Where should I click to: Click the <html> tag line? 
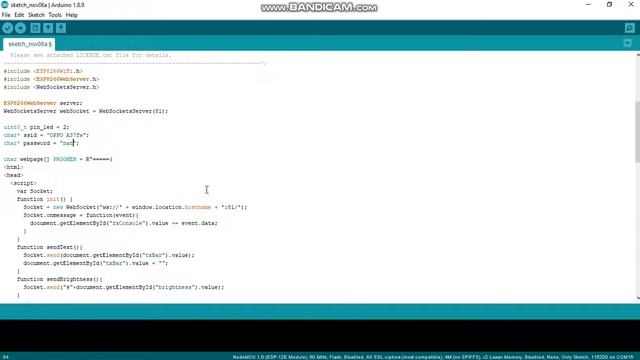[13, 167]
